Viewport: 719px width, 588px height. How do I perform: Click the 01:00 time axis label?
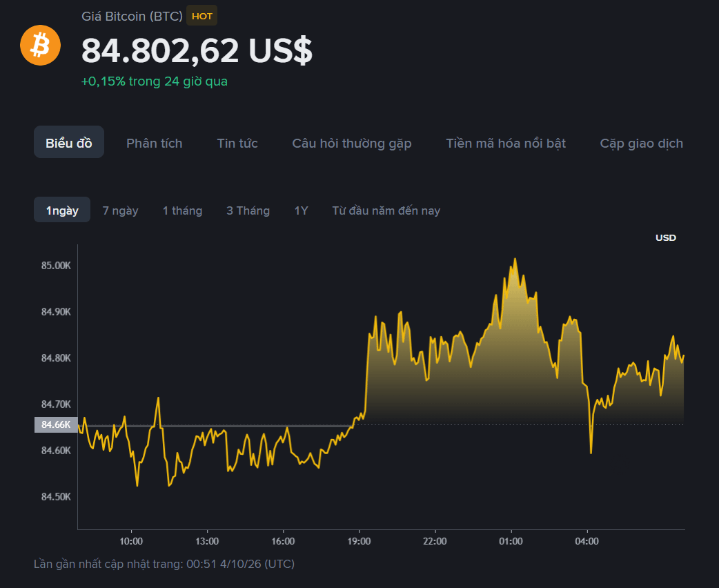511,541
